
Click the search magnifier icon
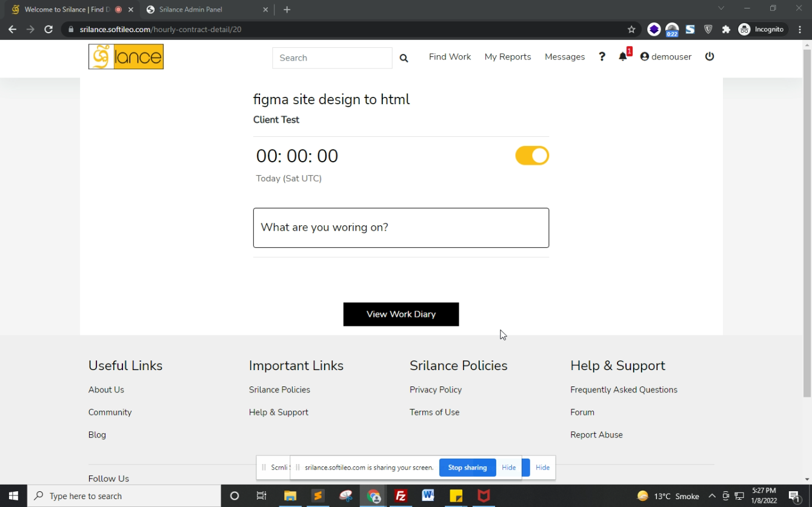click(x=404, y=58)
